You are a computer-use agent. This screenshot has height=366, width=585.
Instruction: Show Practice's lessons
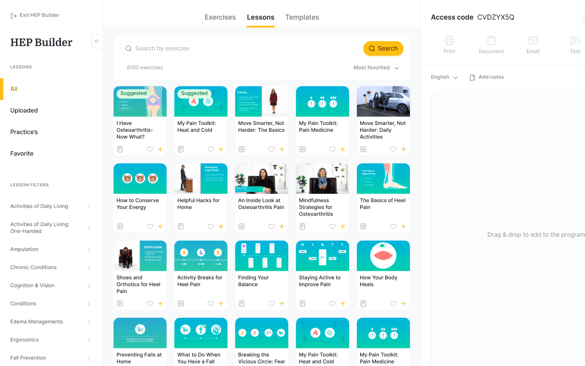[24, 132]
